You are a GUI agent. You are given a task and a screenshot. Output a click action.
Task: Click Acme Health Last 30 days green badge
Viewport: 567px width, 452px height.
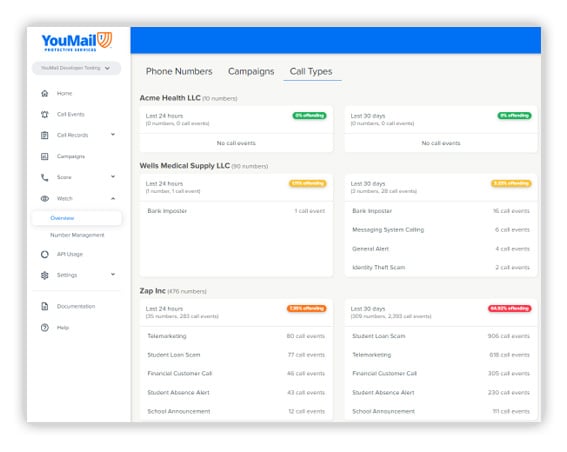tap(515, 116)
